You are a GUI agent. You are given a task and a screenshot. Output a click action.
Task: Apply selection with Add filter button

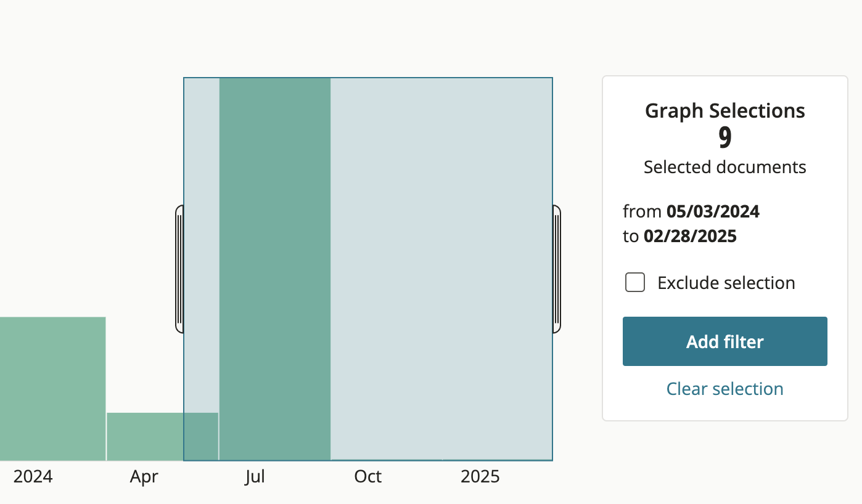725,341
